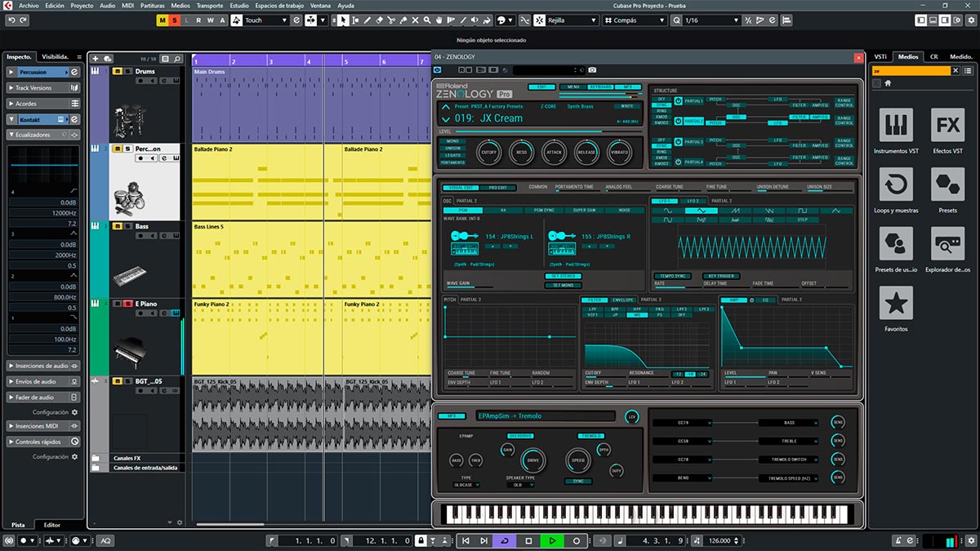This screenshot has height=551, width=980.
Task: Click the transport Play button
Action: 553,540
